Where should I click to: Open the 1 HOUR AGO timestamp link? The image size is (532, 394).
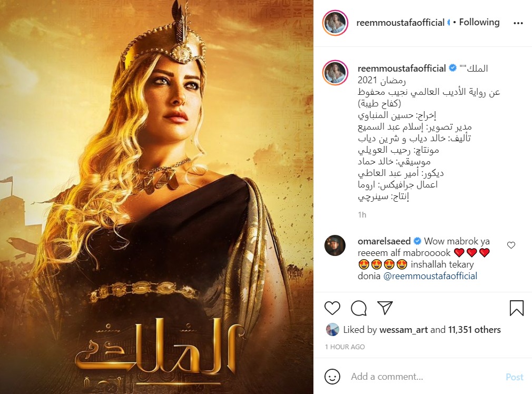[344, 347]
